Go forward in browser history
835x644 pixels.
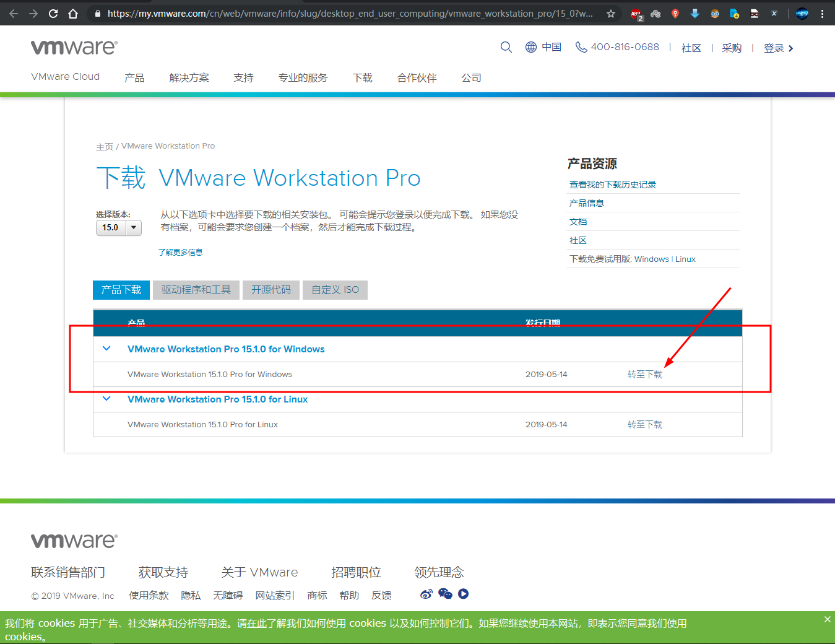tap(33, 13)
